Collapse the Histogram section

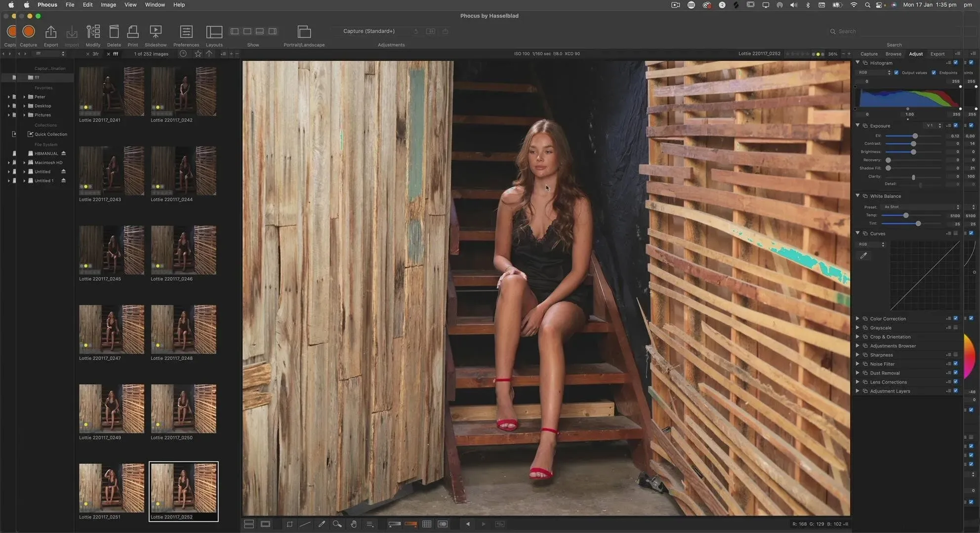857,63
